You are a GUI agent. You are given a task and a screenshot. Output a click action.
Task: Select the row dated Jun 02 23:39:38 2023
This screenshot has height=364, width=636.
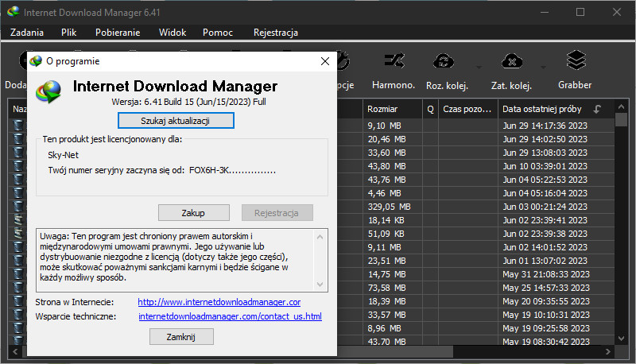pyautogui.click(x=312, y=234)
